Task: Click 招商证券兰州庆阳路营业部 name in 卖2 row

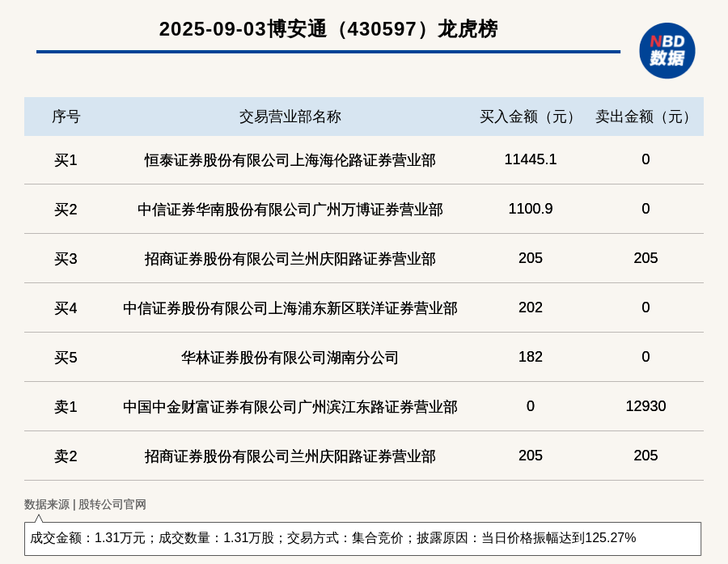Action: pos(290,456)
